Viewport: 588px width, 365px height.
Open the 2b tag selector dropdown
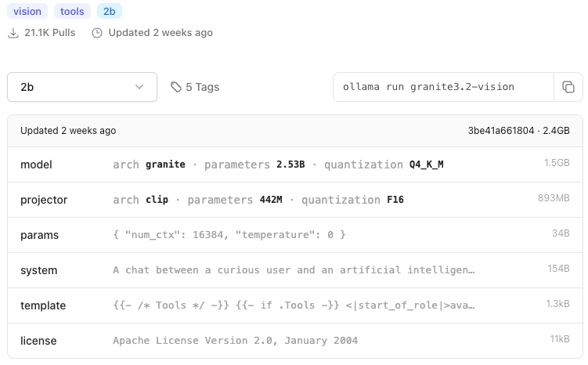pyautogui.click(x=82, y=87)
